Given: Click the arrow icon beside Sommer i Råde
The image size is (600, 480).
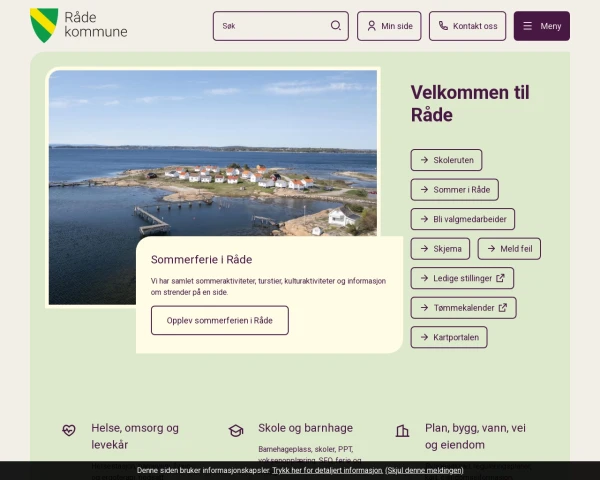Looking at the screenshot, I should pos(424,189).
